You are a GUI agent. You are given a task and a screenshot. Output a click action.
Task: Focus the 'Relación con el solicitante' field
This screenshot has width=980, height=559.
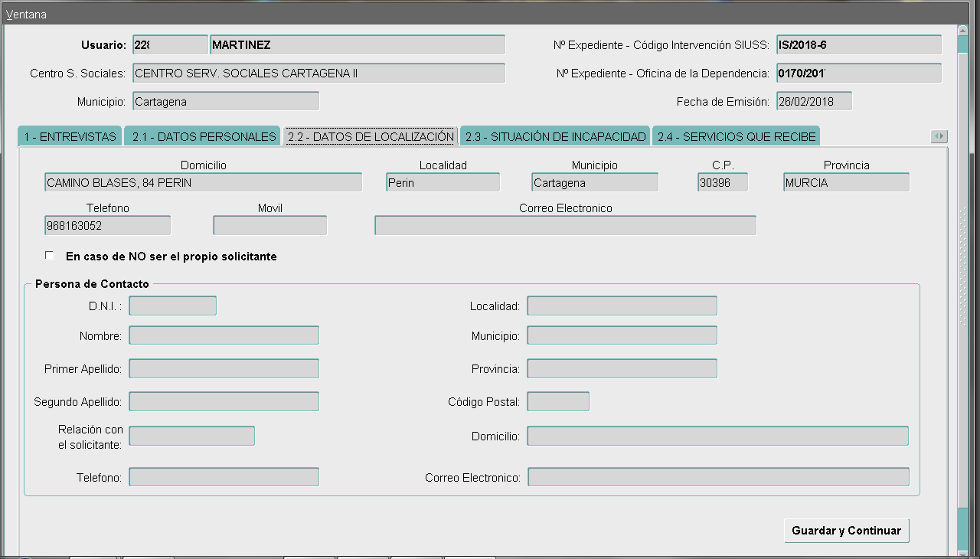tap(191, 436)
